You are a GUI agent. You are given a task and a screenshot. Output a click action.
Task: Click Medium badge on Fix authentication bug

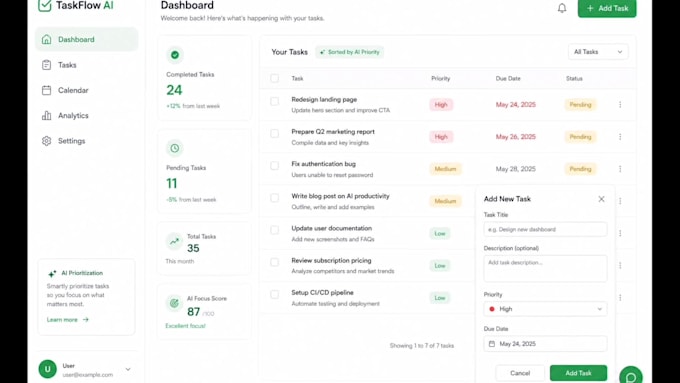pyautogui.click(x=445, y=169)
